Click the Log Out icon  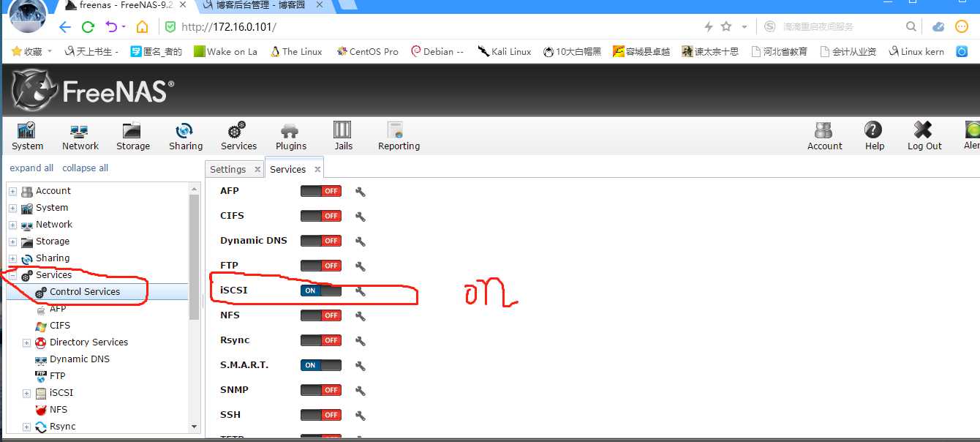[924, 136]
